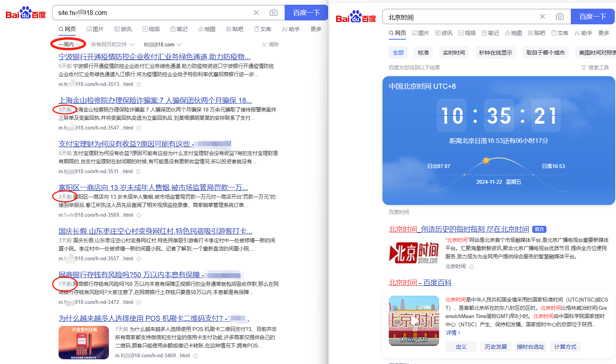Click the Baidu logo in right window
This screenshot has width=616, height=364.
356,17
